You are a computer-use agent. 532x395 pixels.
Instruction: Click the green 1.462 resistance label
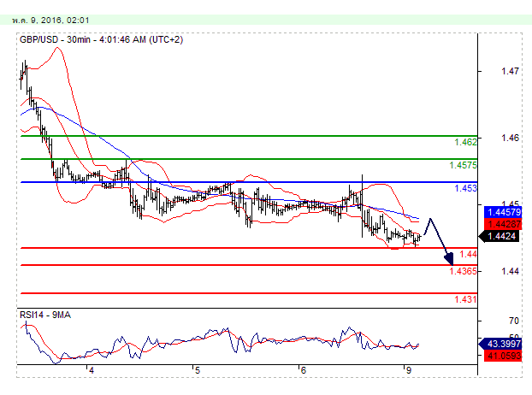click(465, 142)
